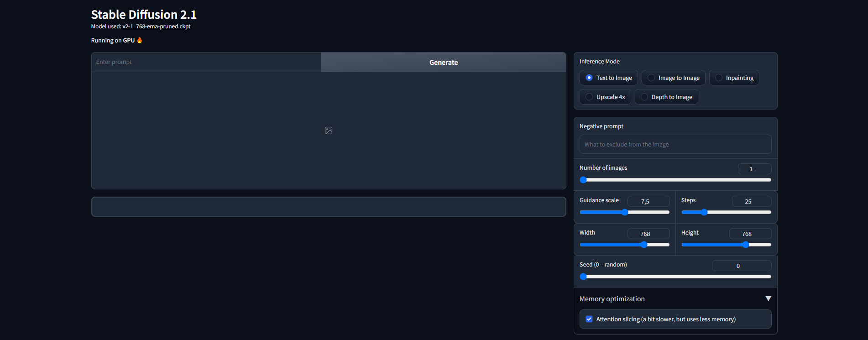Image resolution: width=868 pixels, height=340 pixels.
Task: Click the Guidance scale slider handle
Action: (x=625, y=212)
